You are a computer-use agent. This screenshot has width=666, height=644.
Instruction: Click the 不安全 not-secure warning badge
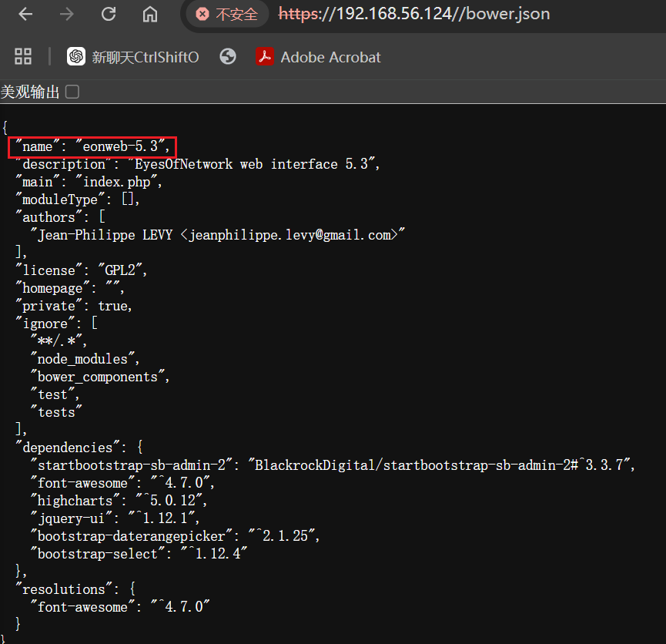(x=227, y=14)
